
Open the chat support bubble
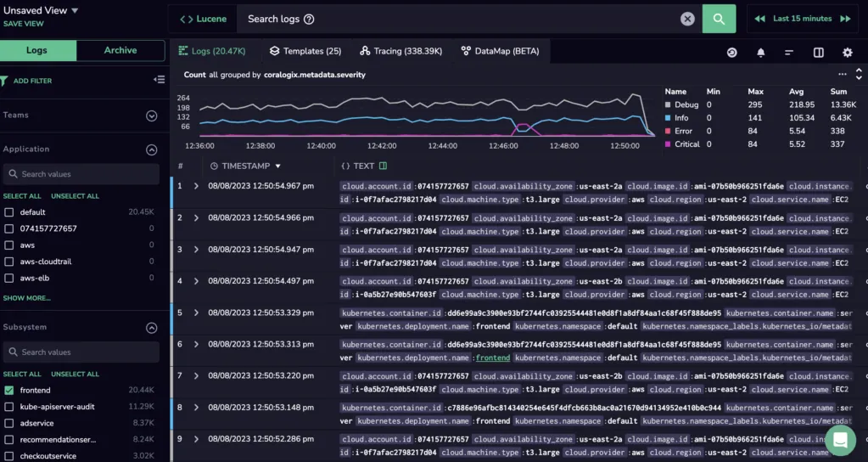pyautogui.click(x=840, y=440)
